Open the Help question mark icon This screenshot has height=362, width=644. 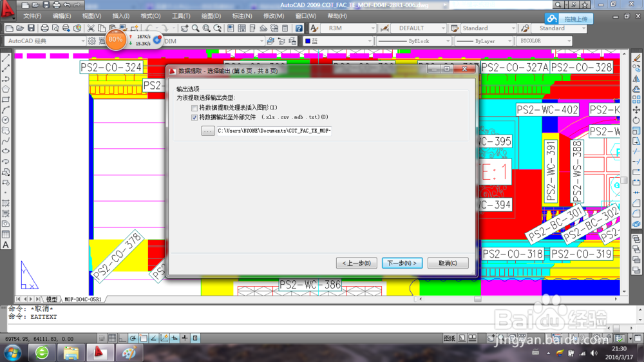(299, 28)
